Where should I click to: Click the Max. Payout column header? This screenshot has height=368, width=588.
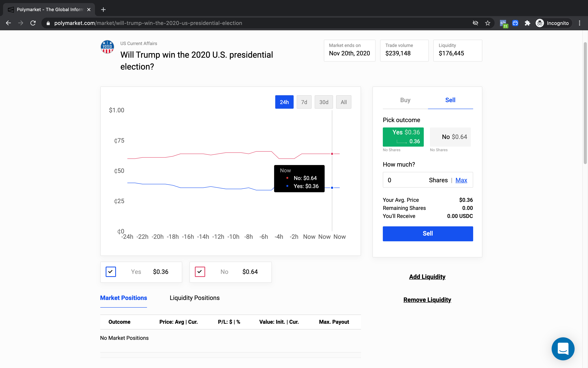click(334, 322)
